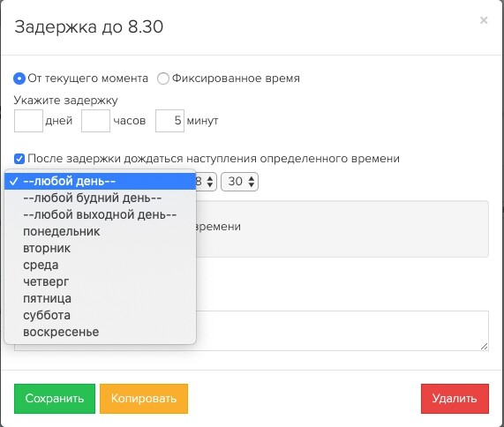Choose '--любой будний день--' option
The height and width of the screenshot is (427, 504).
coord(101,198)
